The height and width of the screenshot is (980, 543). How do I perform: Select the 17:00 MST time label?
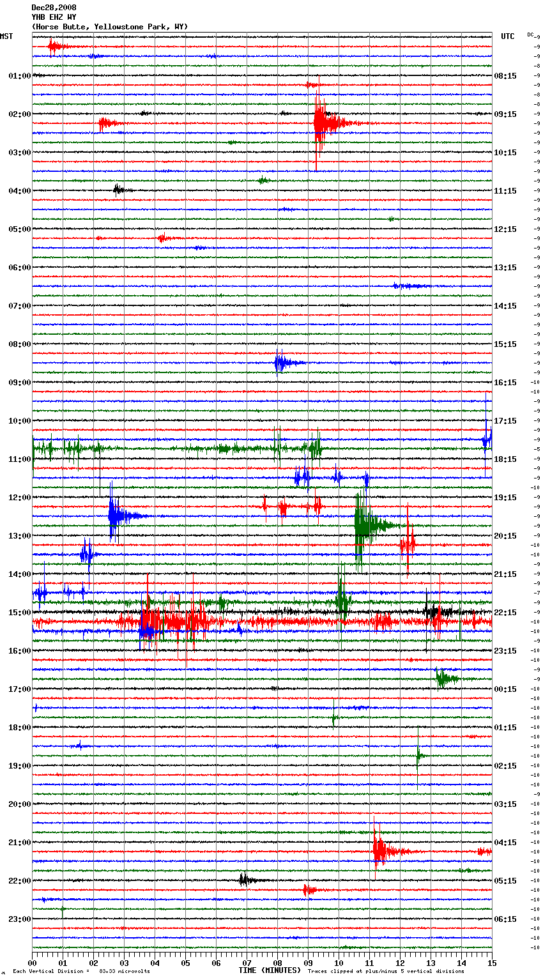point(20,689)
